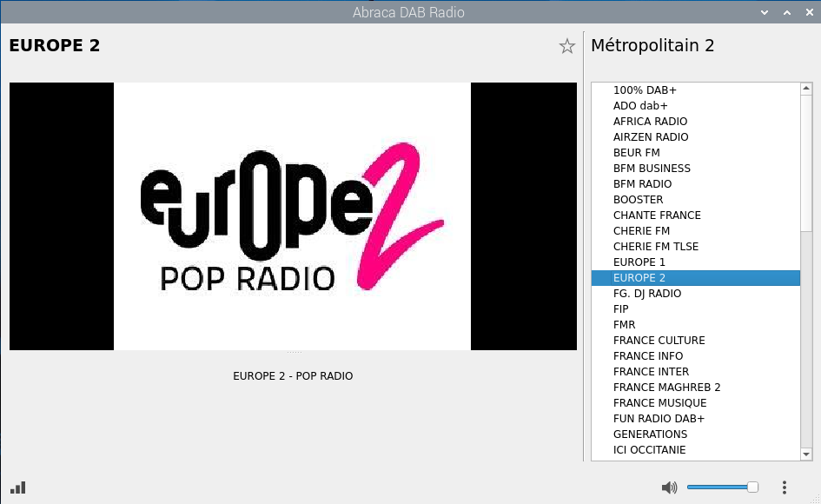The width and height of the screenshot is (821, 504).
Task: Play the AFRICA RADIO station
Action: (x=650, y=122)
